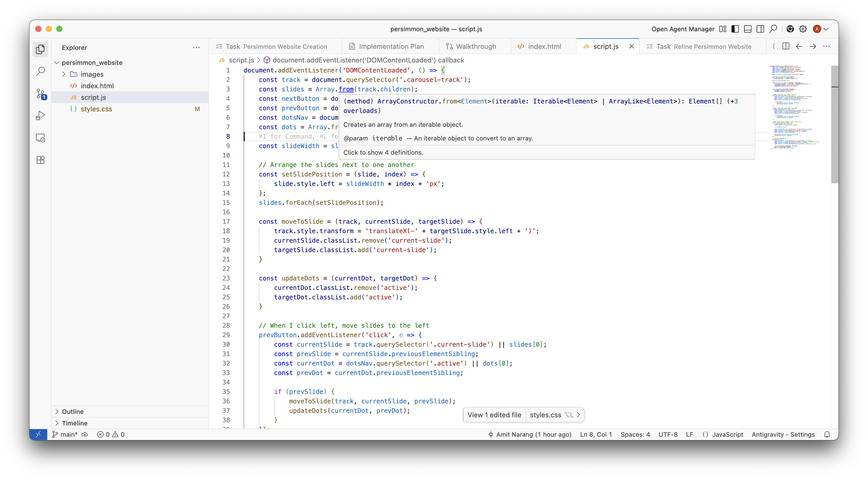
Task: Open the Remote Explorer icon
Action: [x=40, y=138]
